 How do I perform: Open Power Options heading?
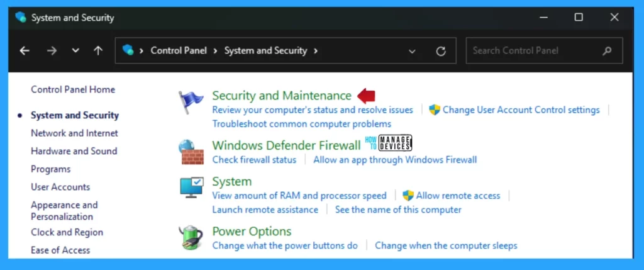click(x=252, y=232)
